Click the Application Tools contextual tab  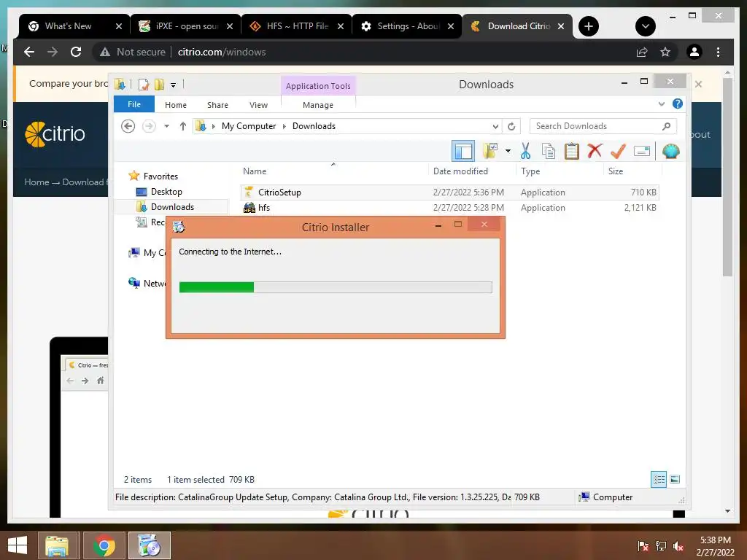(318, 86)
